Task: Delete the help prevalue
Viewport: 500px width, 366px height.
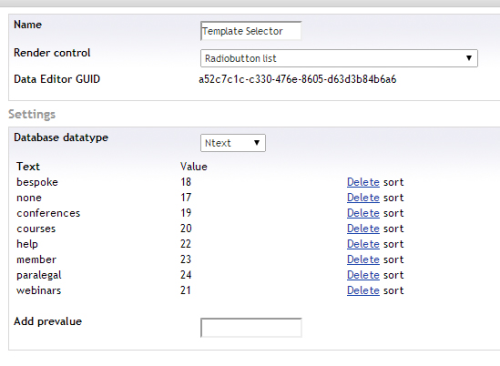Action: coord(363,244)
